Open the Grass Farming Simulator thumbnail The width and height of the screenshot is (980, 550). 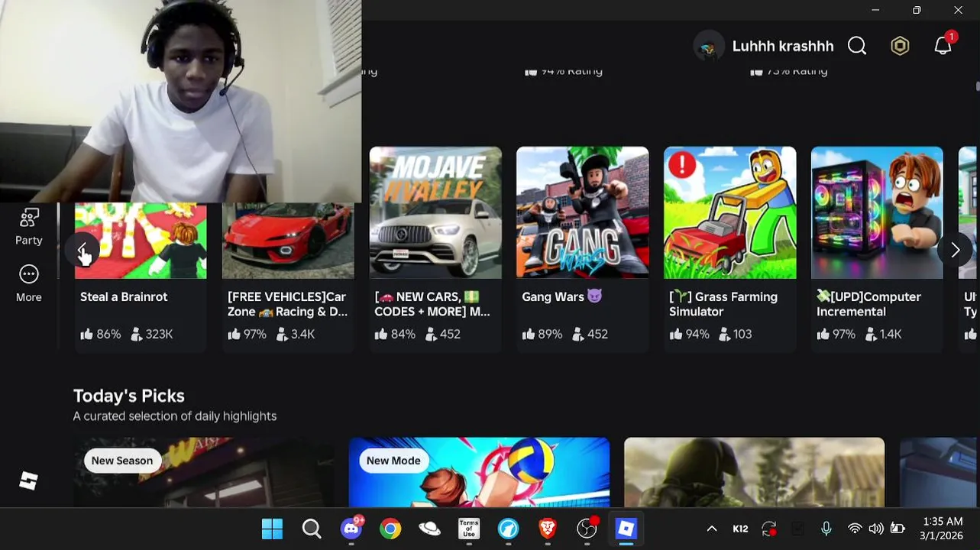[x=729, y=212]
